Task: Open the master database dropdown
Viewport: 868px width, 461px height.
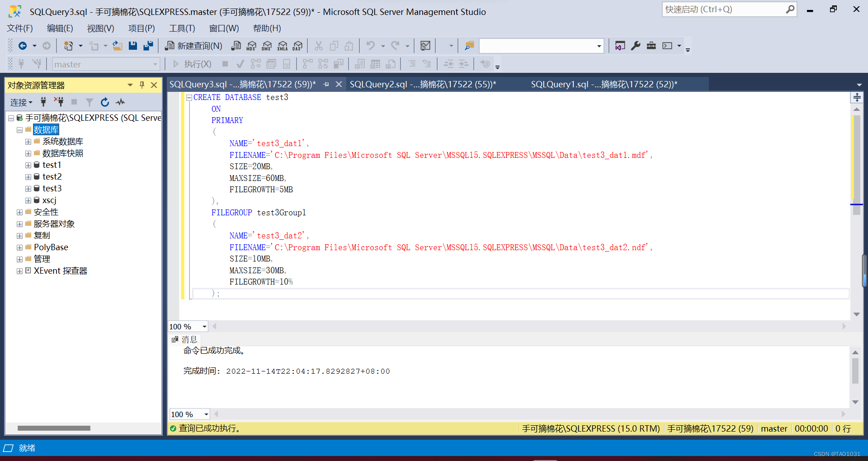Action: pos(155,64)
